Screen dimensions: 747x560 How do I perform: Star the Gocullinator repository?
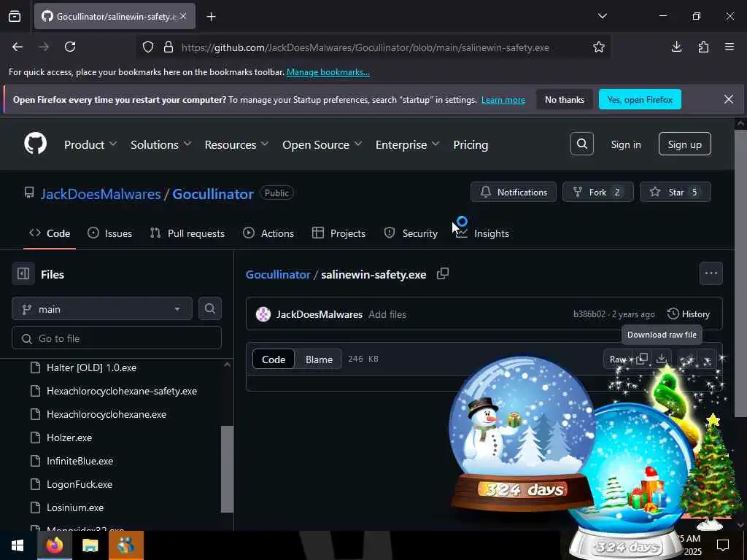675,192
